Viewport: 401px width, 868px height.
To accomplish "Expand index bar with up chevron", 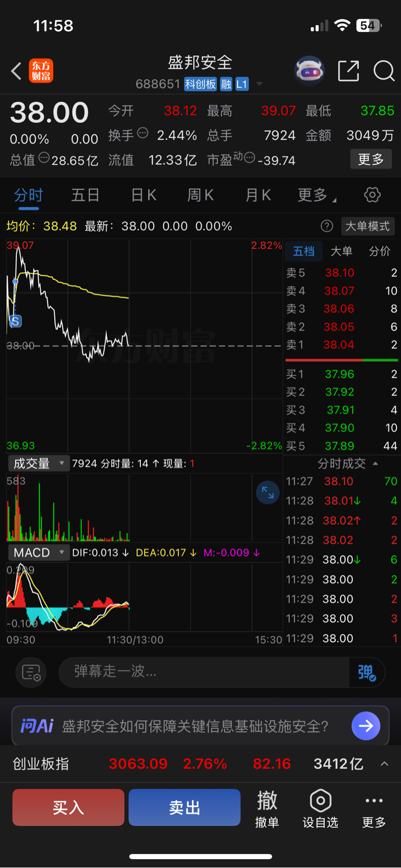I will (384, 764).
